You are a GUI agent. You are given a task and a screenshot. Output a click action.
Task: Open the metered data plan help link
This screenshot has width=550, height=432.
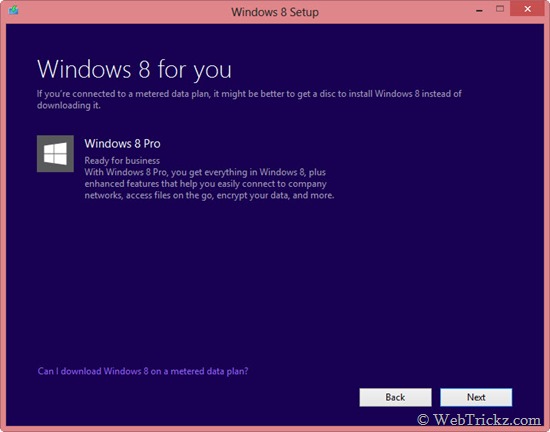[143, 371]
